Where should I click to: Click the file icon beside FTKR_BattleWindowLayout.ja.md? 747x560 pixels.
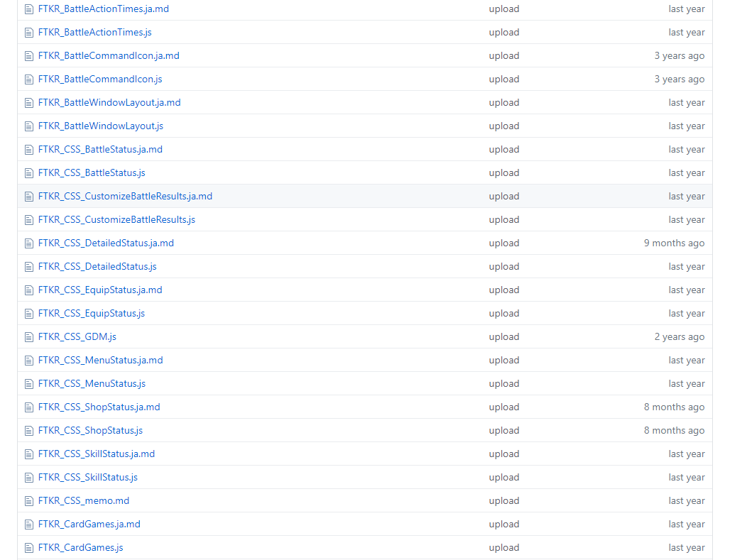[x=29, y=102]
